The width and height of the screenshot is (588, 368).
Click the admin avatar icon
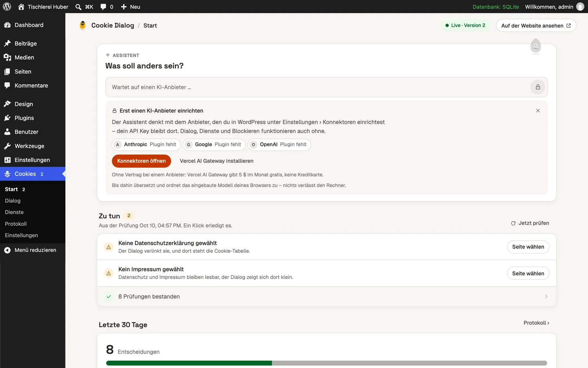pos(580,7)
